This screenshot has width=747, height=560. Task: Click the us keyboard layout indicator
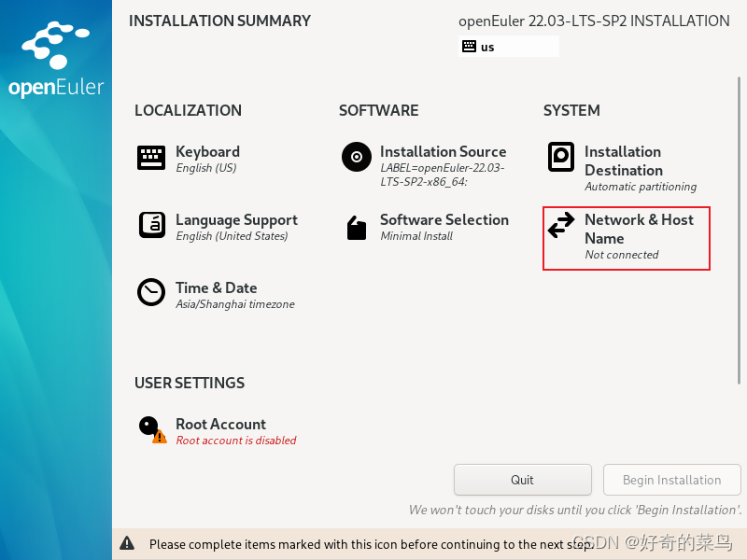tap(509, 47)
